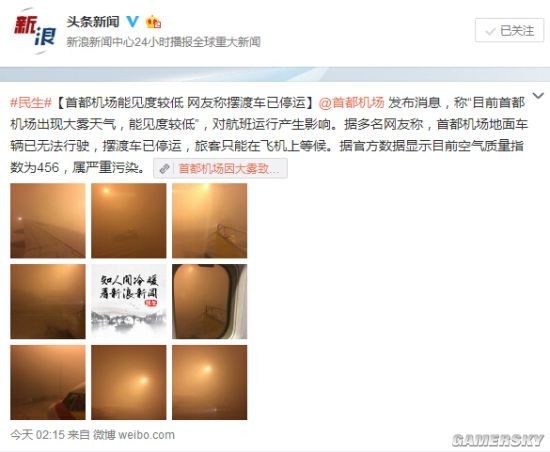Image resolution: width=550 pixels, height=452 pixels.
Task: Click the Sina news avatar logo
Action: 34,32
